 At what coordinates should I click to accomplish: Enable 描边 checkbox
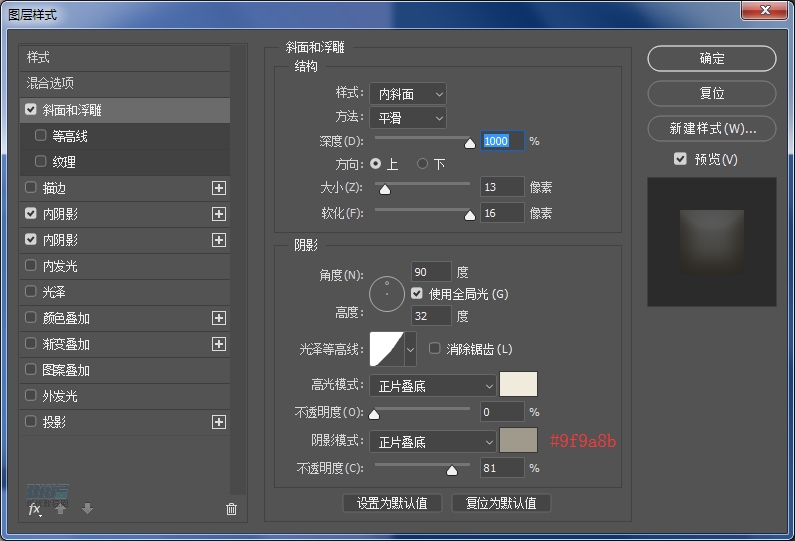tap(31, 188)
